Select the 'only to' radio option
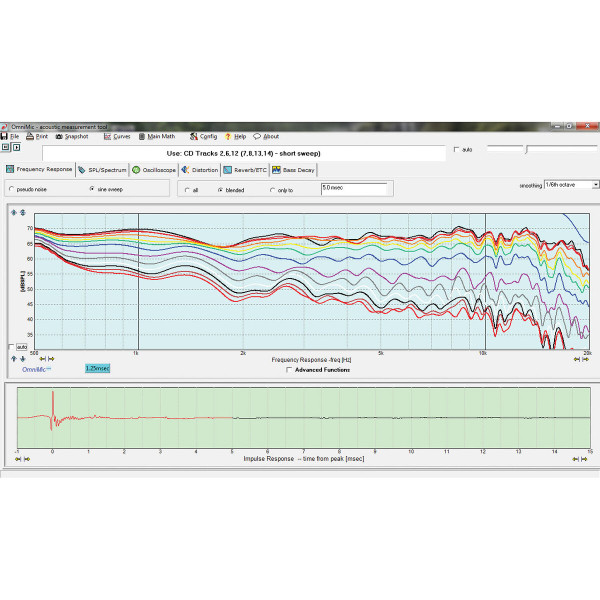The height and width of the screenshot is (600, 600). coord(271,189)
